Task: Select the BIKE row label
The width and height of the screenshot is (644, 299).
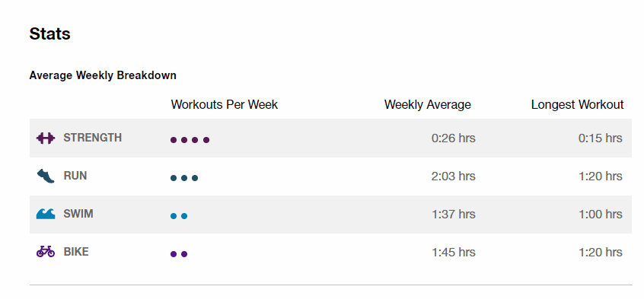Action: click(76, 252)
